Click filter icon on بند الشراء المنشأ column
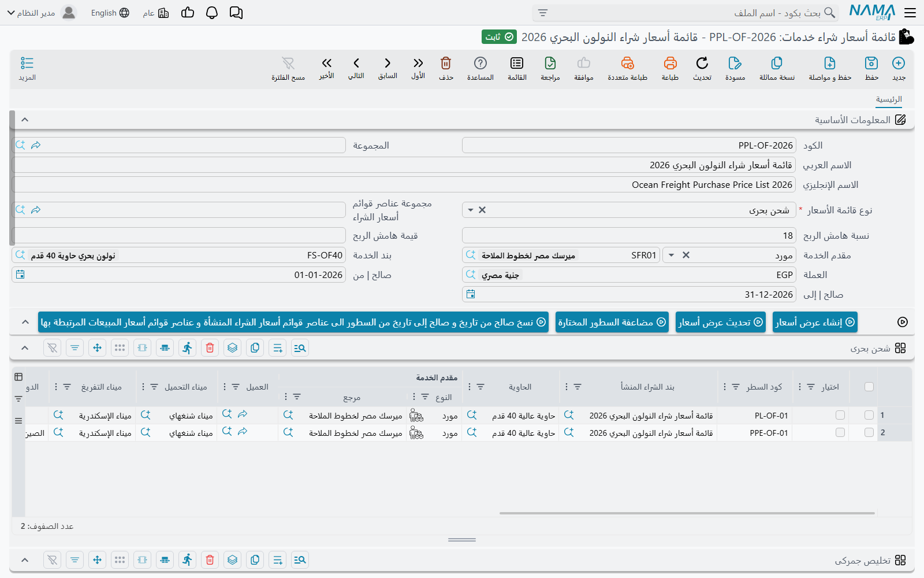This screenshot has width=924, height=578. 577,387
